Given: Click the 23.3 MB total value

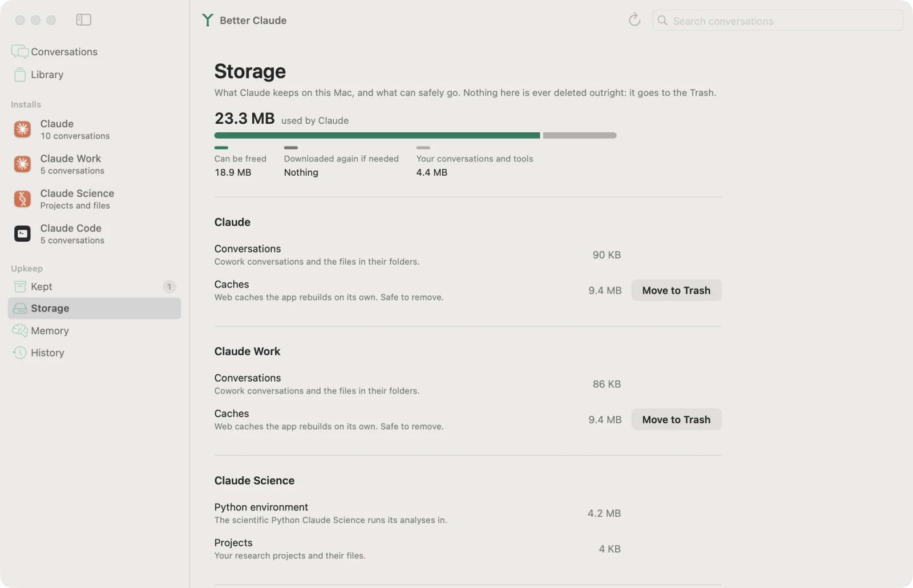Looking at the screenshot, I should [244, 119].
